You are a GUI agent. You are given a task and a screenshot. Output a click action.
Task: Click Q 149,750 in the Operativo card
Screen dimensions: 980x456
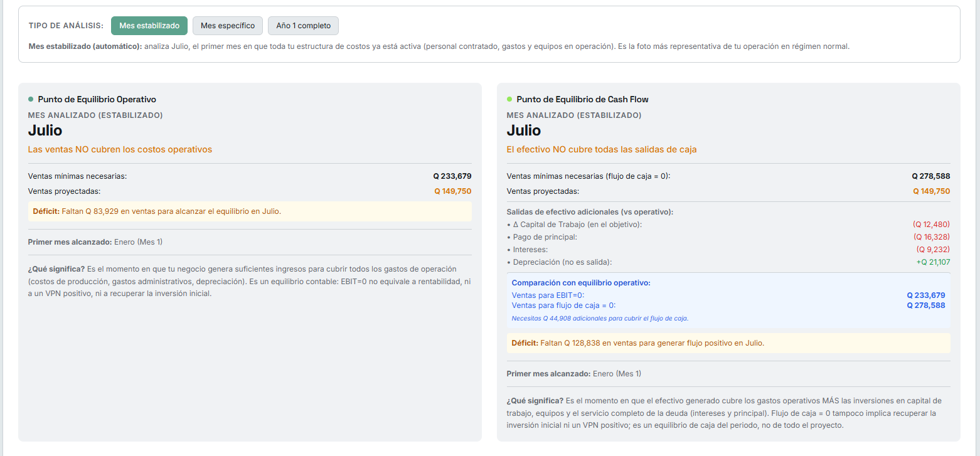(453, 191)
